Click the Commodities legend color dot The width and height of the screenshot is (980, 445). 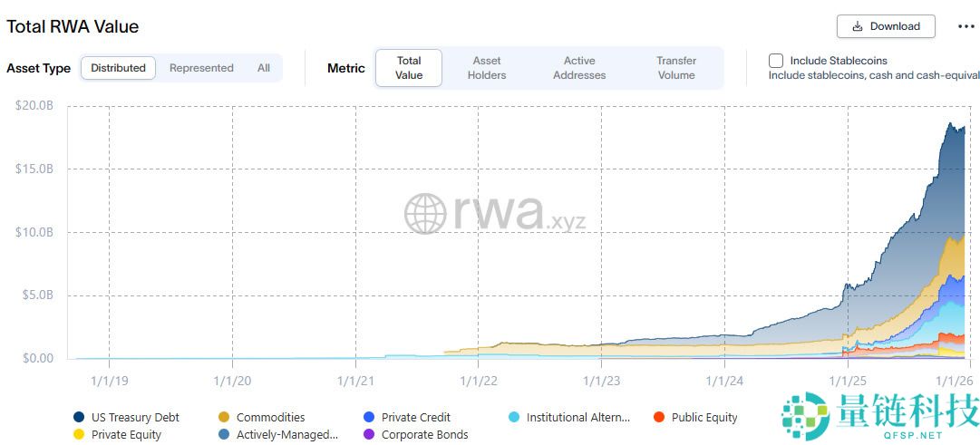pos(224,418)
